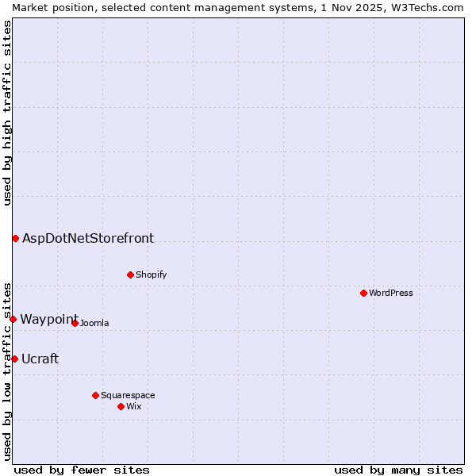Screen dimensions: 476x476
Task: Select the Waypoint red data point
Action: (13, 319)
